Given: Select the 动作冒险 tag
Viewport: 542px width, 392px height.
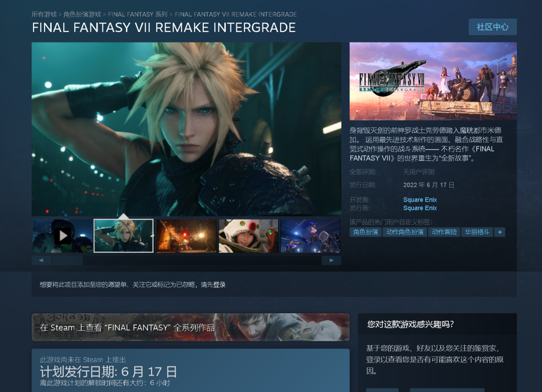Looking at the screenshot, I should coord(444,232).
